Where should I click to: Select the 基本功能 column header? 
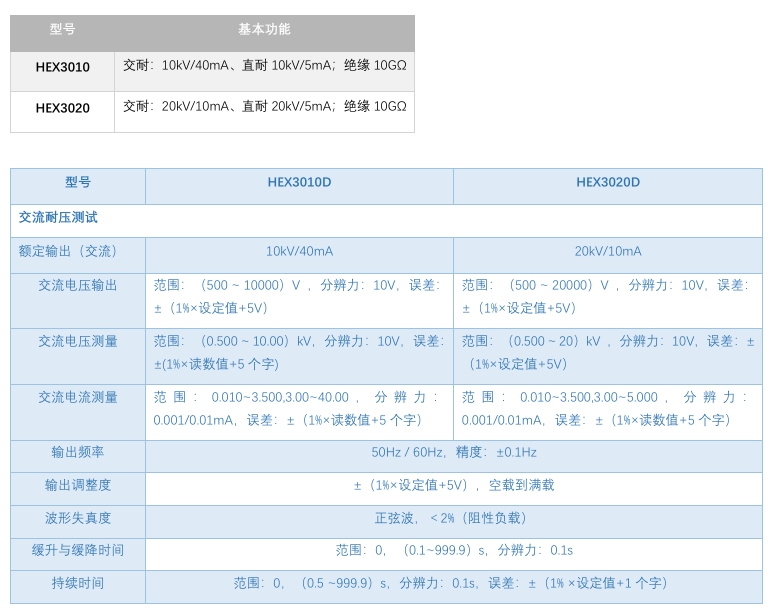tap(264, 30)
